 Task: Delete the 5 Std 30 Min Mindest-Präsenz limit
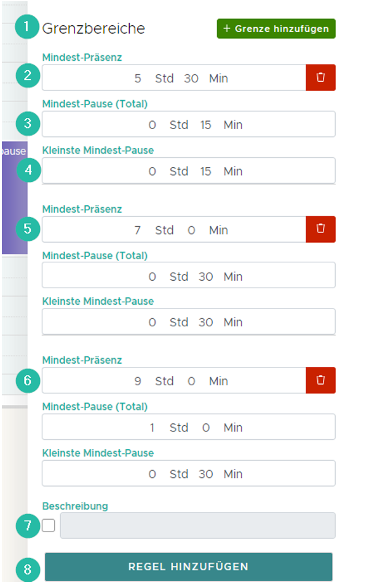click(x=320, y=77)
